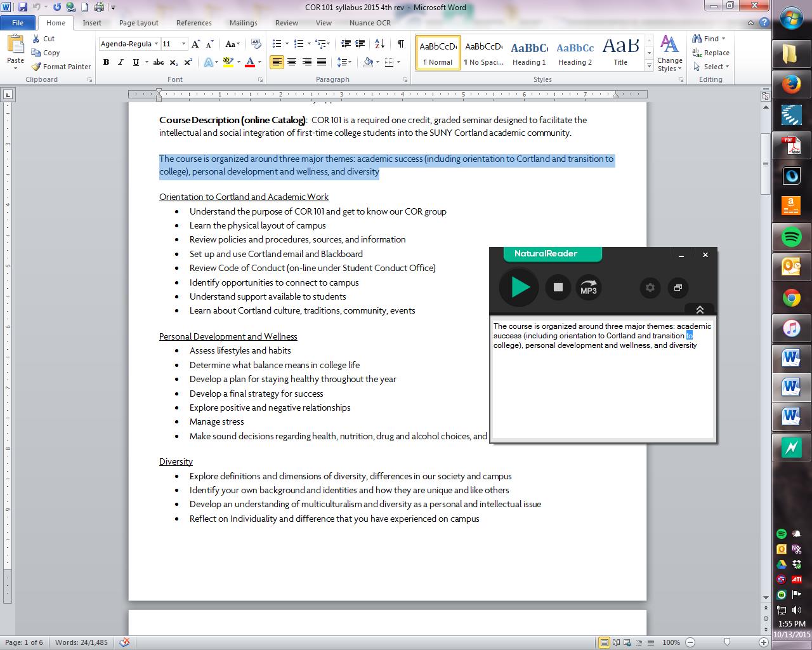Image resolution: width=812 pixels, height=650 pixels.
Task: Toggle strikethrough formatting
Action: (159, 62)
